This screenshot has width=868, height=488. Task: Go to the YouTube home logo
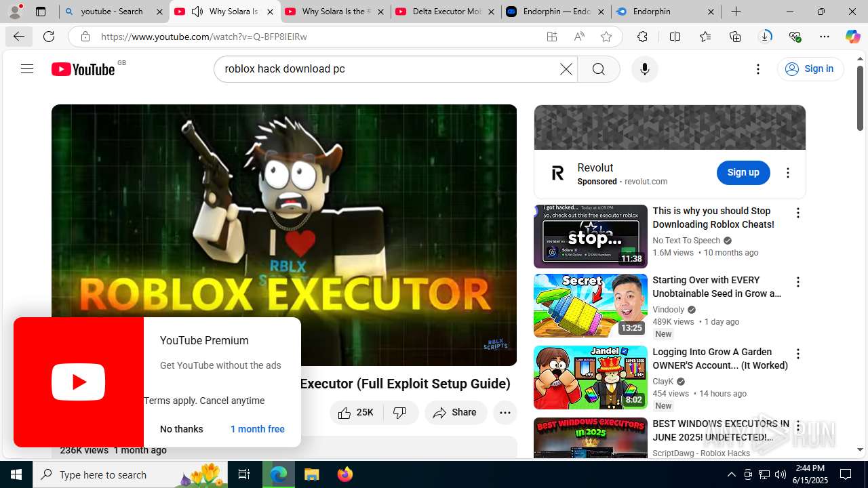(83, 69)
